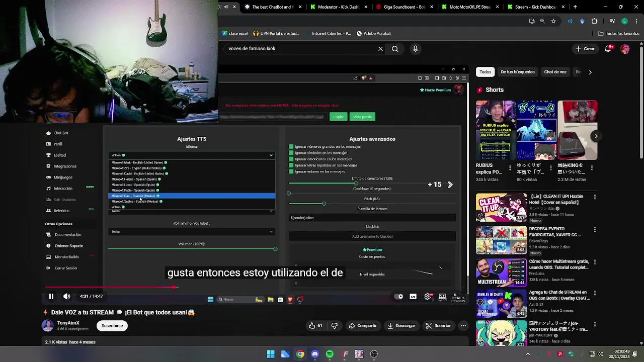Share the video via Compartir
This screenshot has height=362, width=644.
coord(363,326)
